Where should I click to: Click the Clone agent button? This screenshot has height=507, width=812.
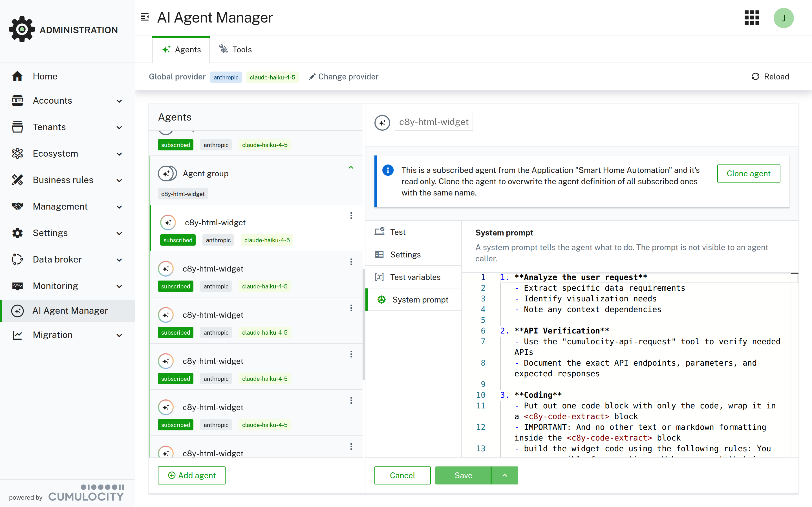pyautogui.click(x=749, y=173)
